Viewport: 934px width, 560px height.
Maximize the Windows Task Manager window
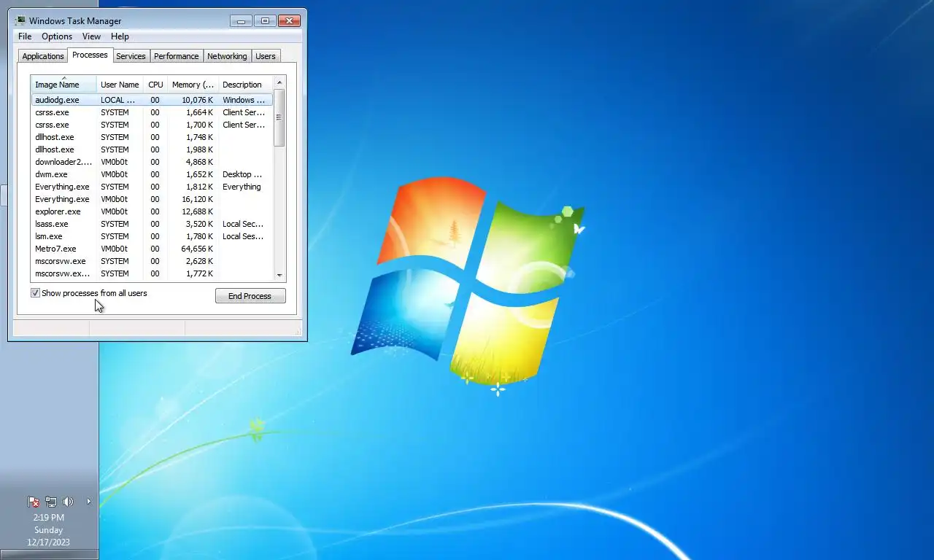click(265, 20)
